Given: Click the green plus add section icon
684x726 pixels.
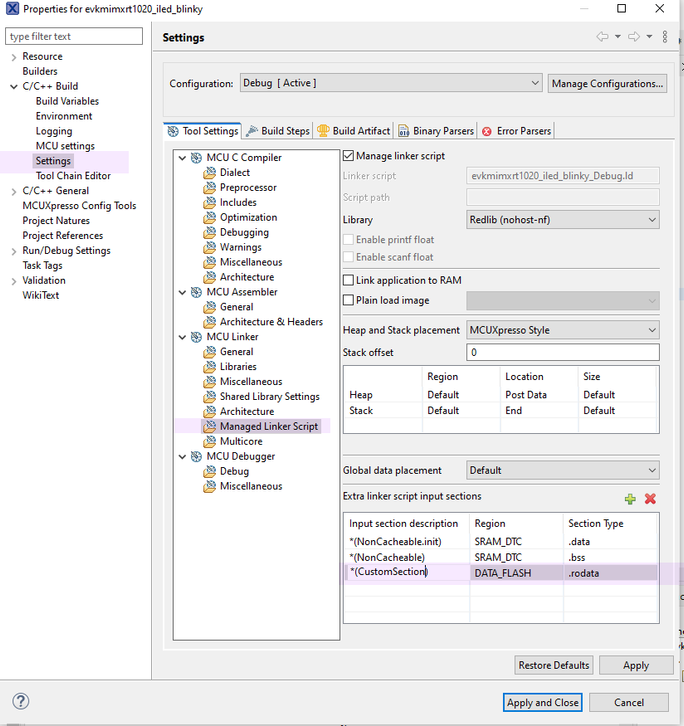Looking at the screenshot, I should coord(630,499).
